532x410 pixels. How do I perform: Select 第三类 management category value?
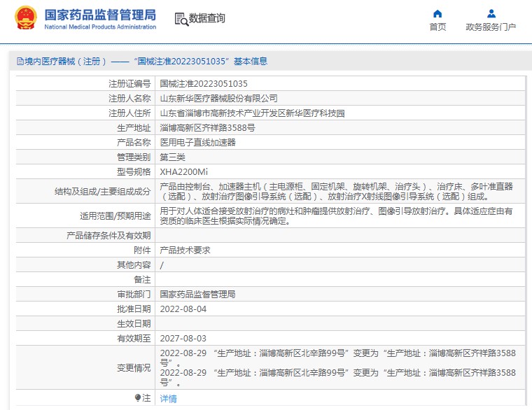172,157
